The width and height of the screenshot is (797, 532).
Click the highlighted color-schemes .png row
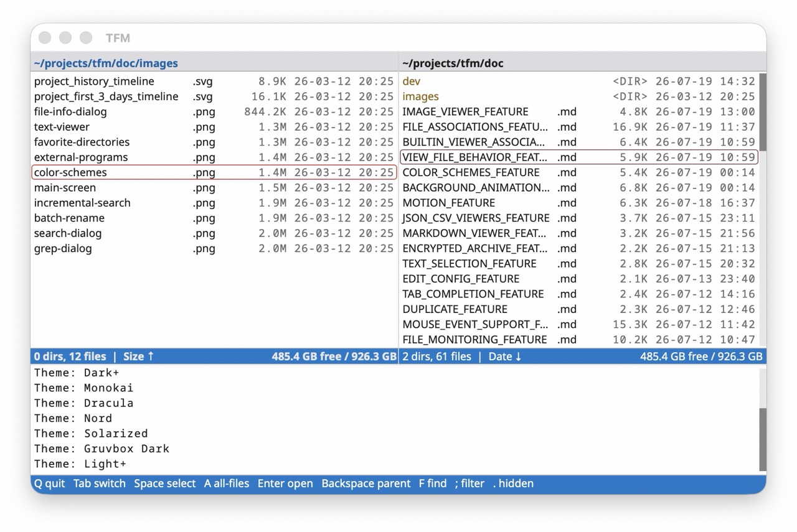214,172
